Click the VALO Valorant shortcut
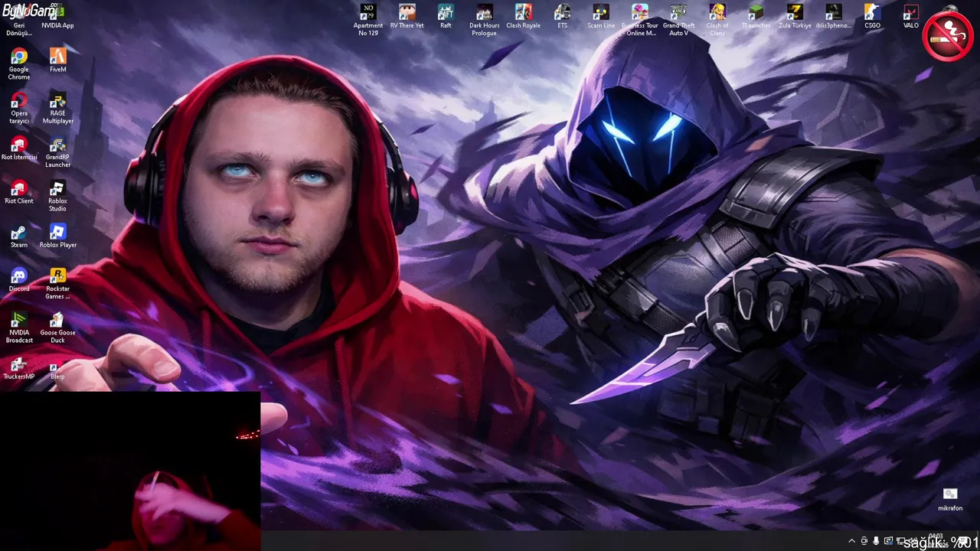This screenshot has height=551, width=980. click(910, 17)
